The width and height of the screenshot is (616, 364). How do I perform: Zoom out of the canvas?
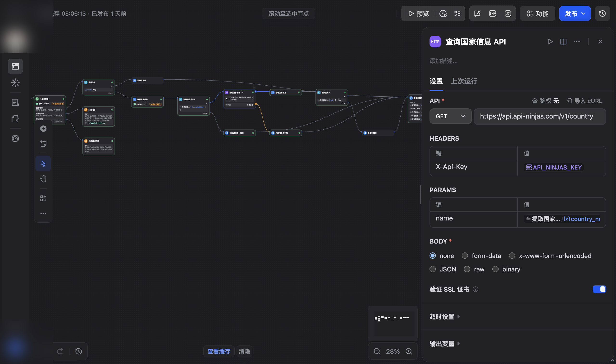[x=377, y=351]
